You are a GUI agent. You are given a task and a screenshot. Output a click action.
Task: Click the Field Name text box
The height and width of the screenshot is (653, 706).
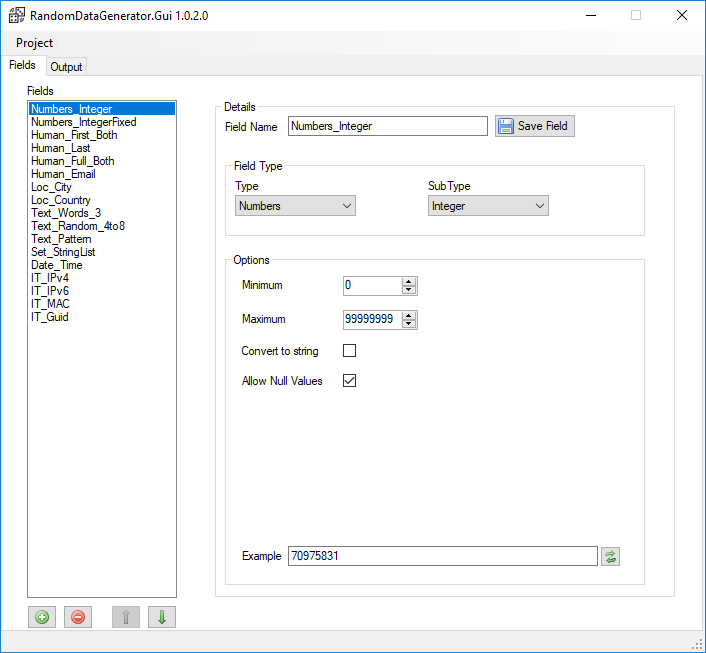tap(388, 126)
